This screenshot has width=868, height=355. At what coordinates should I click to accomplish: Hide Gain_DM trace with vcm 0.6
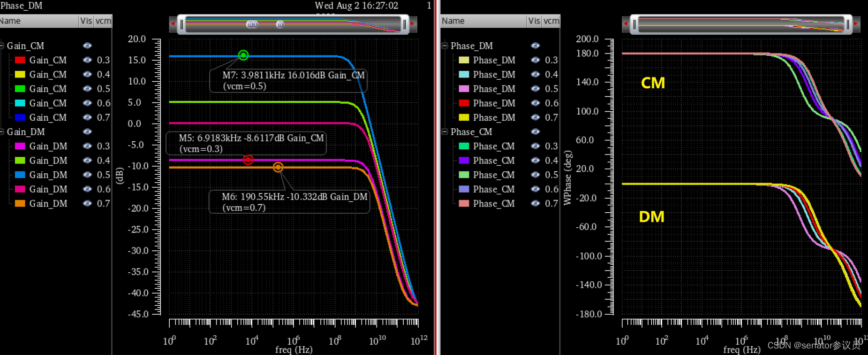click(x=87, y=189)
